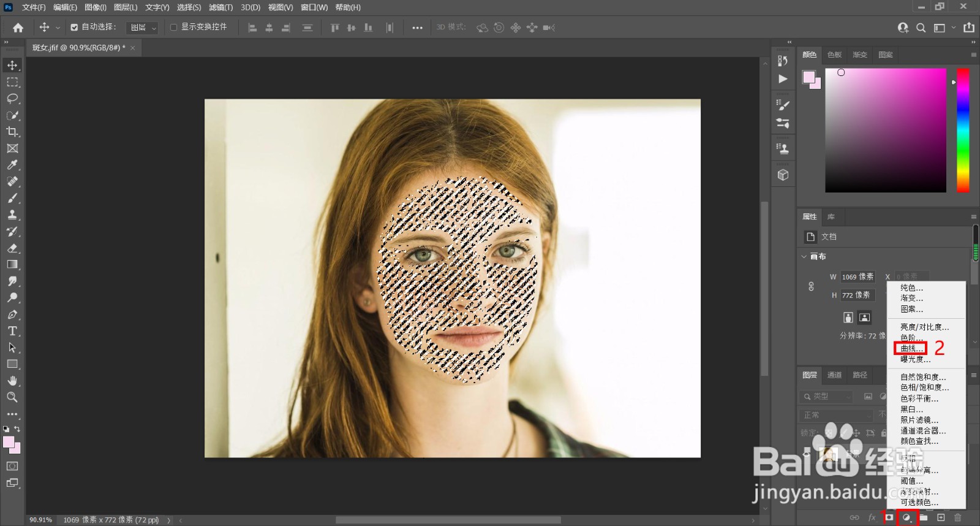Pick the Eyedropper tool
980x526 pixels.
12,165
